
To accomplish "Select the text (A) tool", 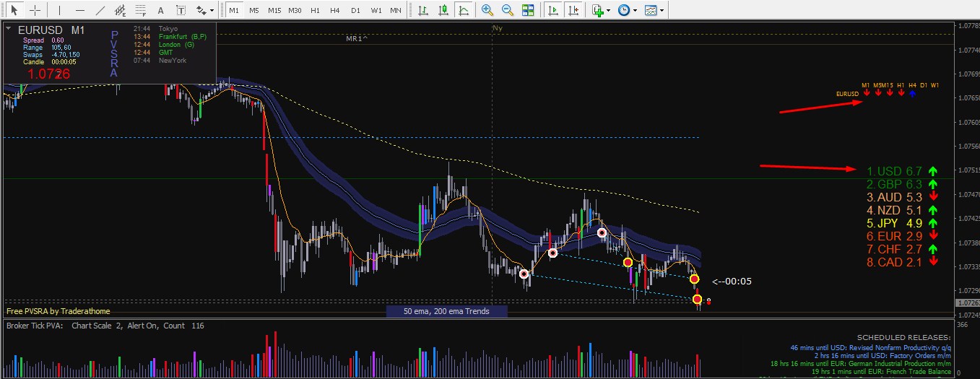I will click(160, 11).
